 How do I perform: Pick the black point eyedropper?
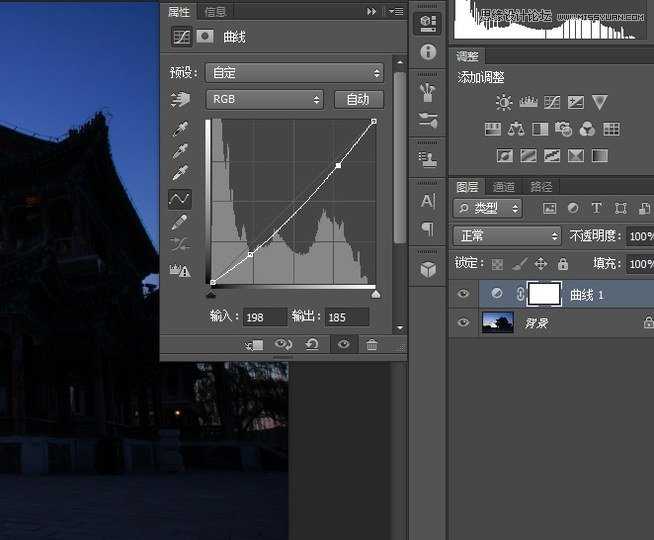180,130
